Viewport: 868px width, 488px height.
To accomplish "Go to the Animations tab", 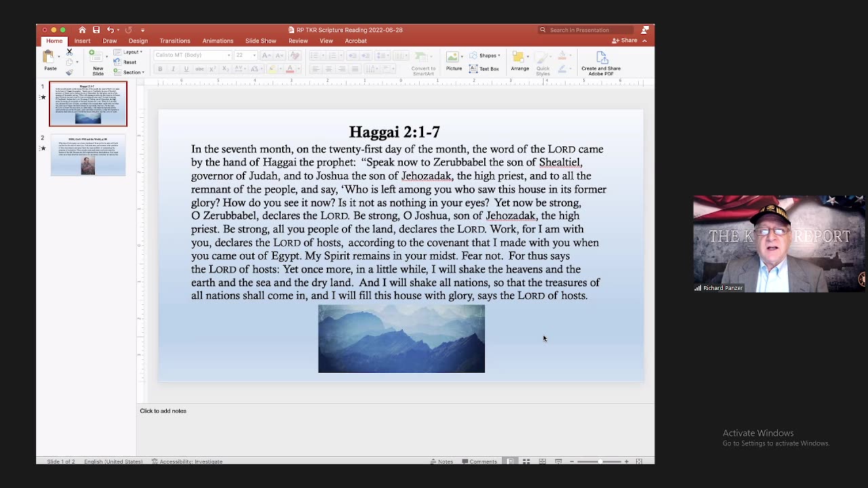I will pyautogui.click(x=218, y=41).
